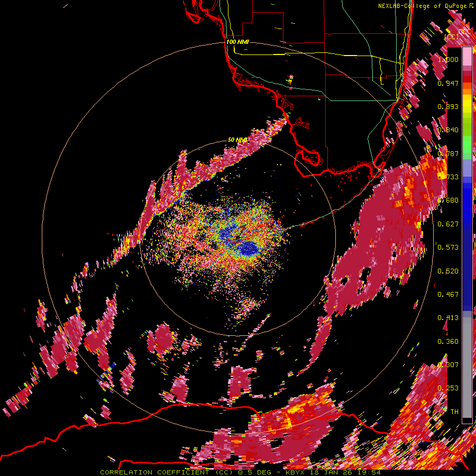Click the 1.000 color scale value
This screenshot has height=476, width=476.
[x=448, y=59]
